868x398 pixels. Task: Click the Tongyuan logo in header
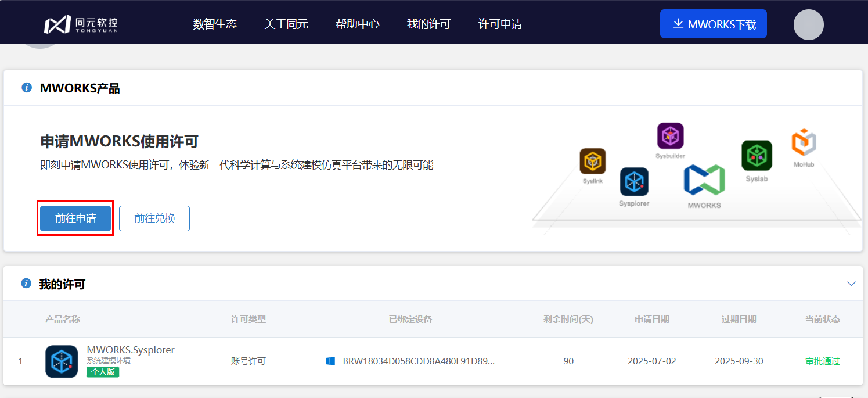click(x=81, y=24)
